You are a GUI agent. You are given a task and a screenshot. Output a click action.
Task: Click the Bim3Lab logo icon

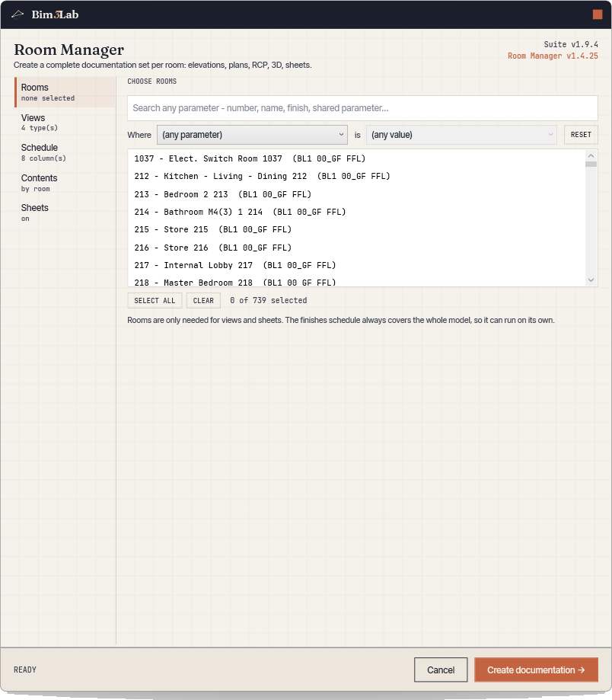point(17,14)
